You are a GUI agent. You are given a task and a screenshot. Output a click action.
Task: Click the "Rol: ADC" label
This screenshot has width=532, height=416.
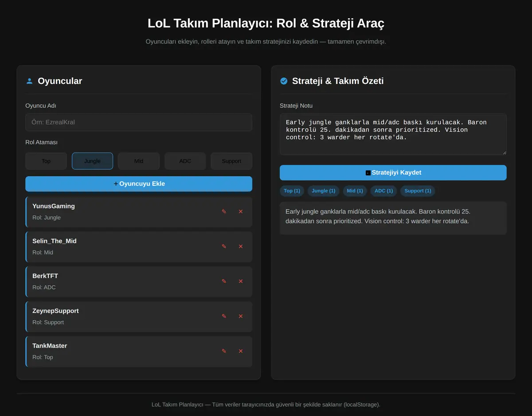pyautogui.click(x=44, y=287)
